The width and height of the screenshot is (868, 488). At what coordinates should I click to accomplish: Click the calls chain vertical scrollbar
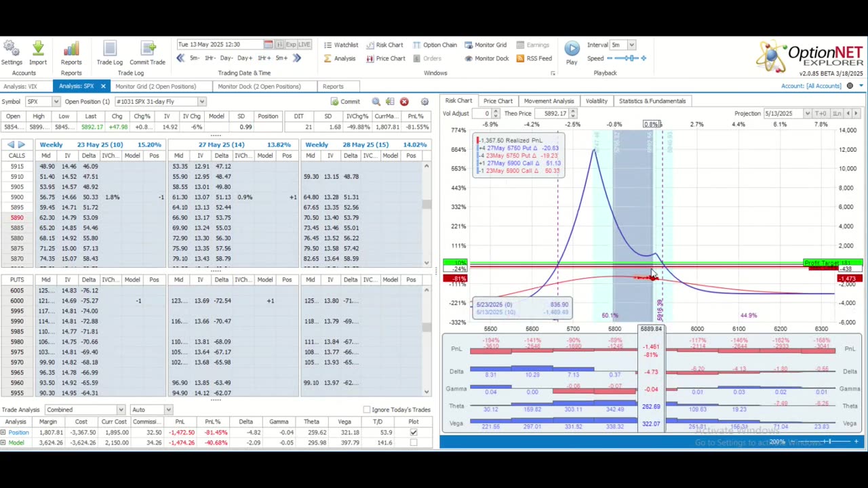(x=427, y=213)
